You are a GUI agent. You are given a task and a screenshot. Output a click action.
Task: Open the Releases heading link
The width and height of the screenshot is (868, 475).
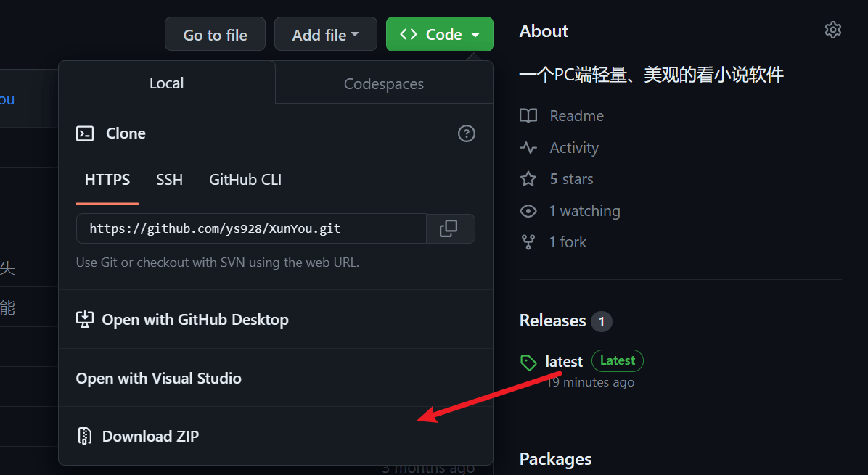coord(552,321)
